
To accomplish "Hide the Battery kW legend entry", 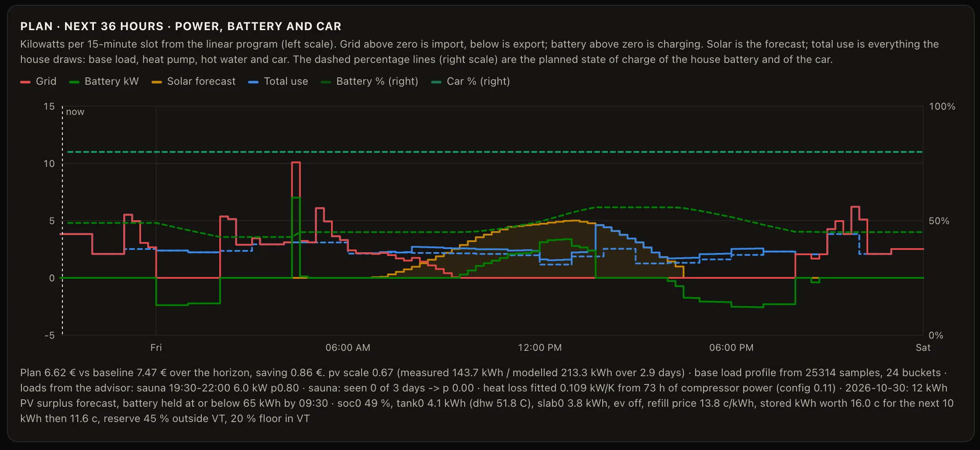I will click(x=104, y=81).
